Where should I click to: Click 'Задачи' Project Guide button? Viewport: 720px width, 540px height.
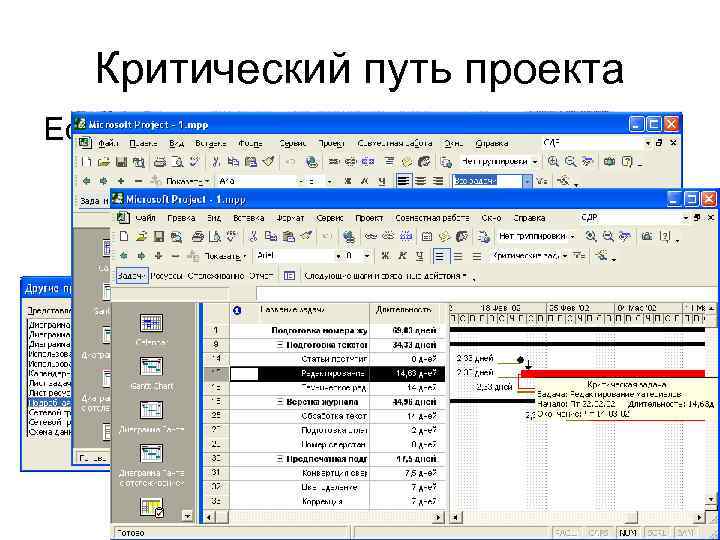click(131, 276)
